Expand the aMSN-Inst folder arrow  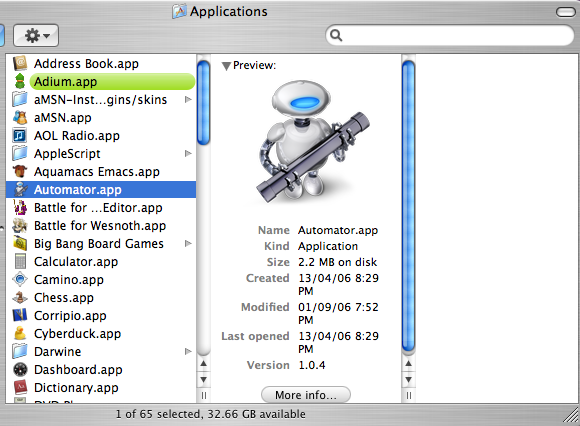188,99
